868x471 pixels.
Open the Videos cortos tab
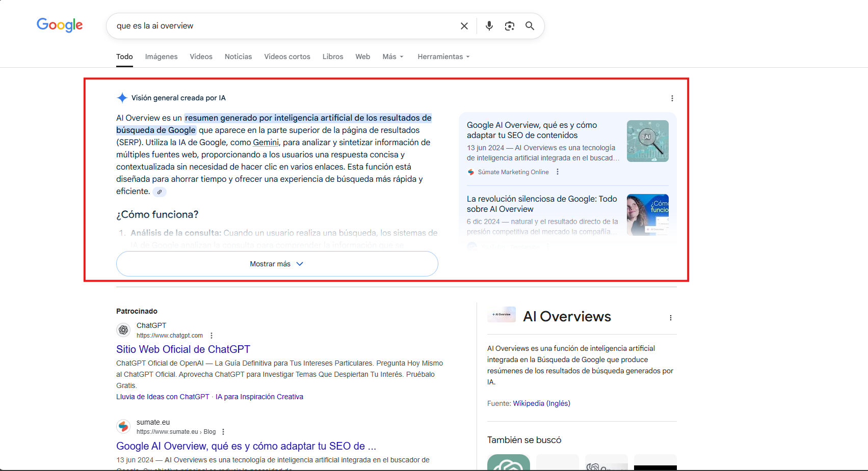pyautogui.click(x=287, y=57)
